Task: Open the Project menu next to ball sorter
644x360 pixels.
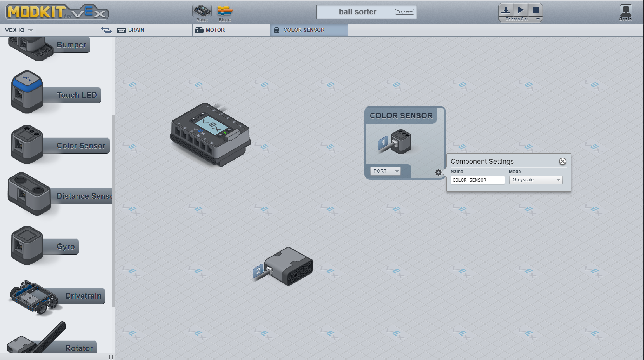Action: click(x=404, y=12)
